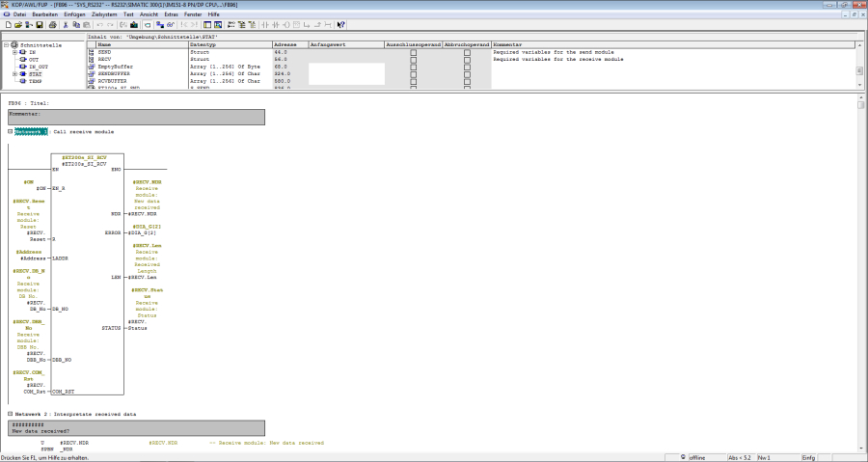Collapse the Netzwerk 1 section
The width and height of the screenshot is (868, 462).
point(10,131)
